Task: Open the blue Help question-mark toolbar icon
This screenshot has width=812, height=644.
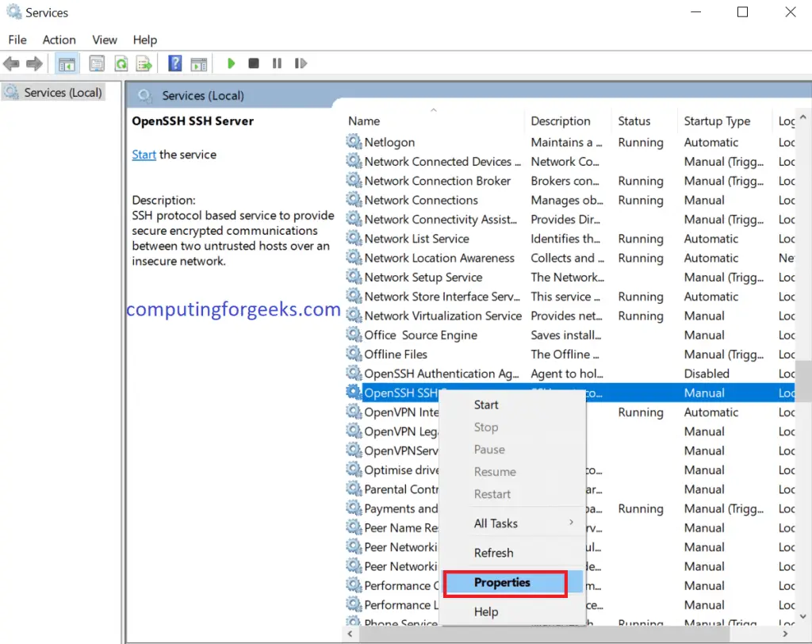Action: tap(175, 63)
